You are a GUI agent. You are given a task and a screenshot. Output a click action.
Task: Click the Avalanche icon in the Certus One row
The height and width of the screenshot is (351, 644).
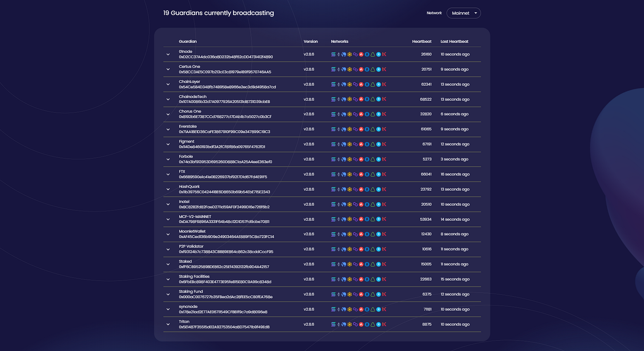click(x=361, y=69)
